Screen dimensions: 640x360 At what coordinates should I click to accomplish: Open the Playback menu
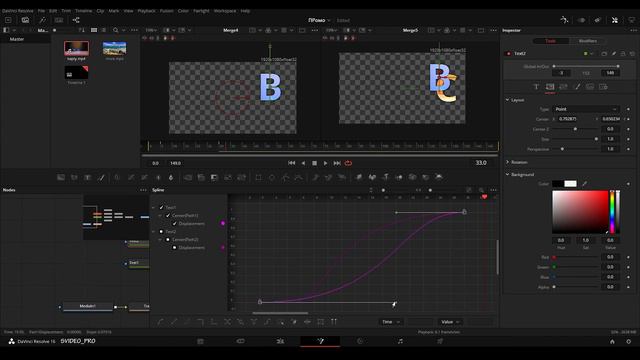[x=147, y=11]
